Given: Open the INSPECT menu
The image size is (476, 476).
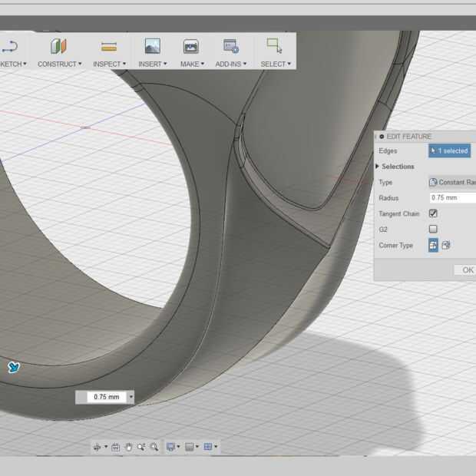Looking at the screenshot, I should click(109, 64).
